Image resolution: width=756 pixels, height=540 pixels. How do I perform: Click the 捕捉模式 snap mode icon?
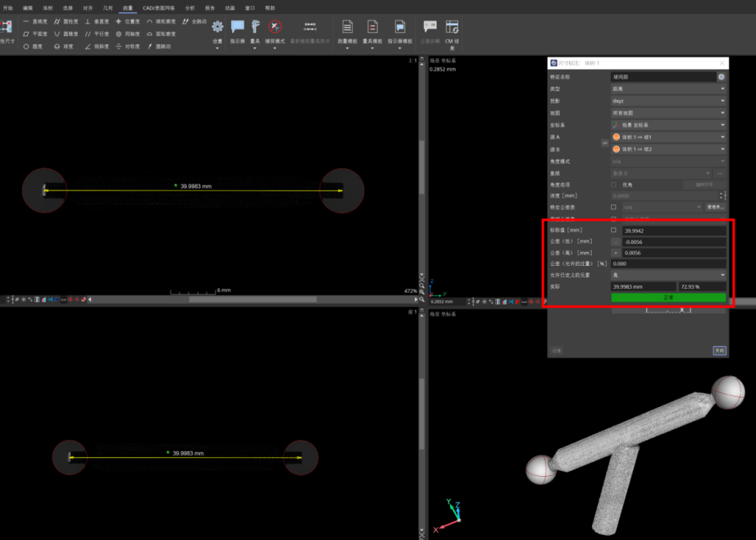pyautogui.click(x=275, y=26)
